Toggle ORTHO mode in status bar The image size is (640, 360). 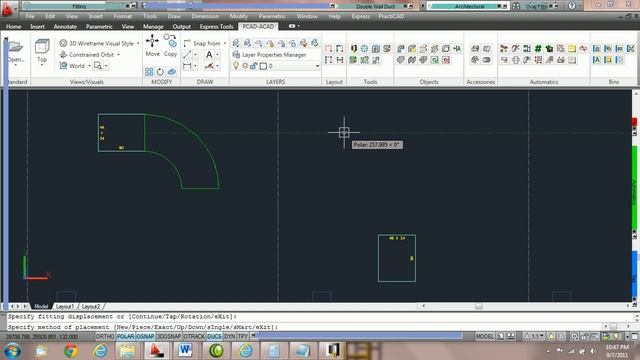pyautogui.click(x=105, y=336)
